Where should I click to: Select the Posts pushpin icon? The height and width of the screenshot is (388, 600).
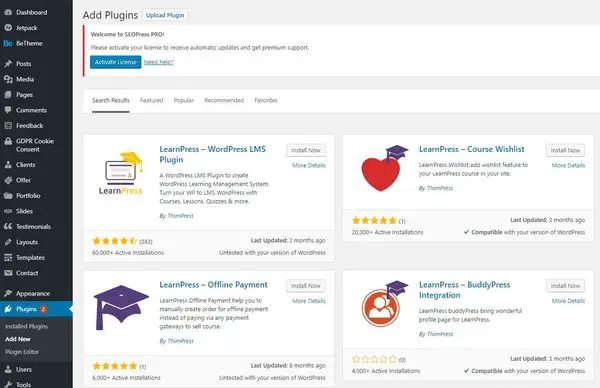pyautogui.click(x=8, y=64)
